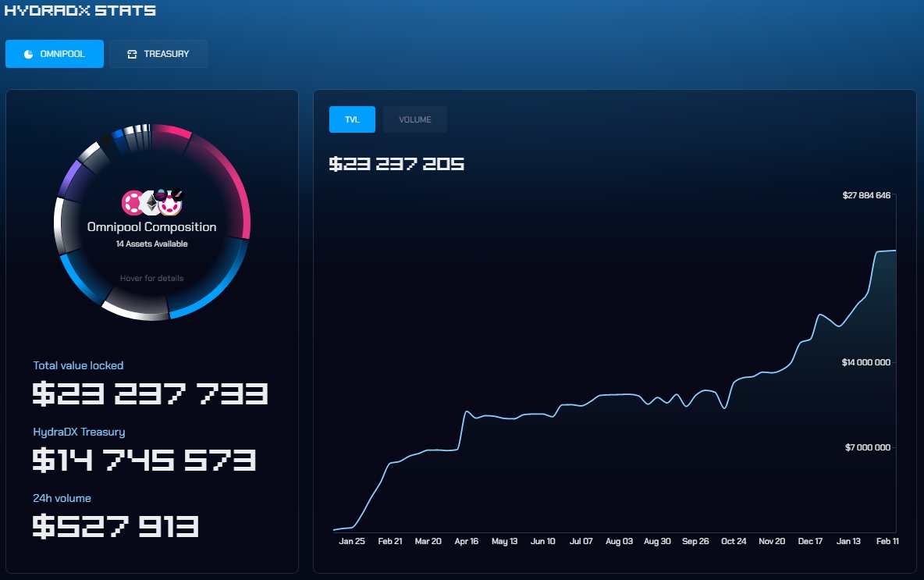Click the Omnipool Composition label

click(151, 227)
